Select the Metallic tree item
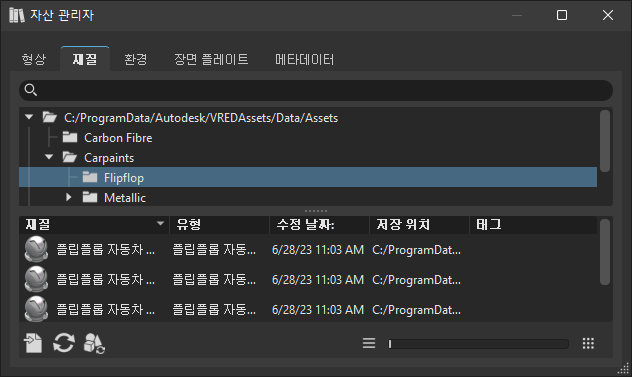Viewport: 632px width, 377px height. [x=125, y=198]
